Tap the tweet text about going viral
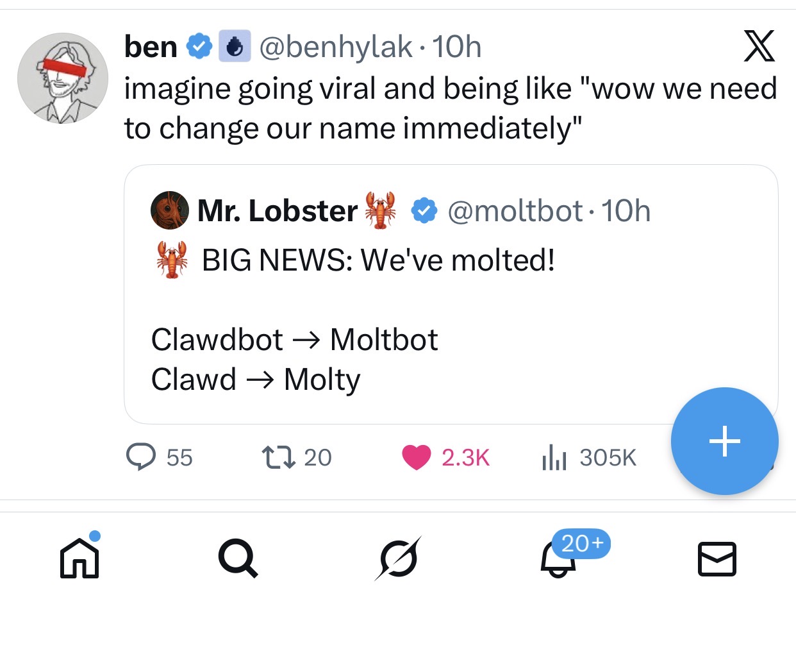Image resolution: width=796 pixels, height=672 pixels. pyautogui.click(x=449, y=108)
